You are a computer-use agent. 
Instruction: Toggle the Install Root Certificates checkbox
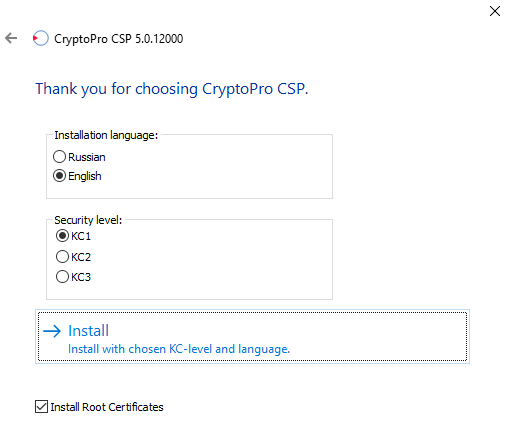click(x=41, y=407)
